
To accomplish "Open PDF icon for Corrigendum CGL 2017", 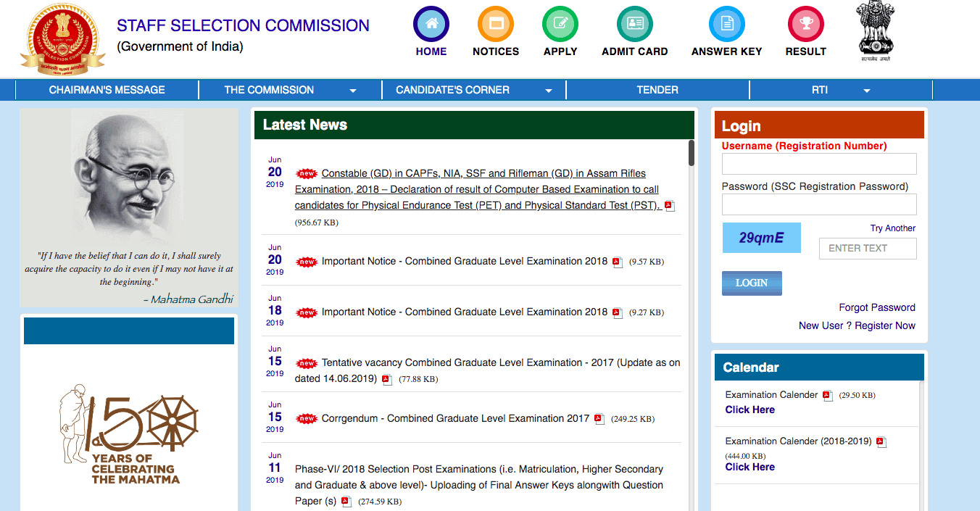I will point(599,419).
